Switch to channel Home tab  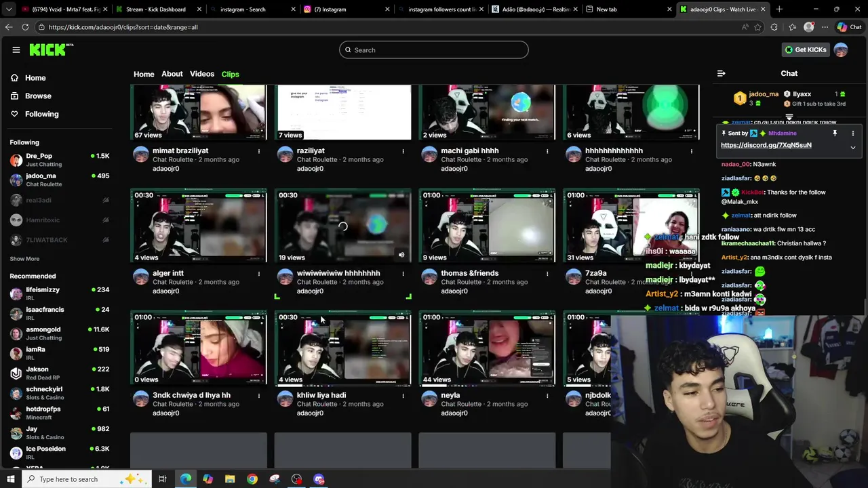coord(144,74)
